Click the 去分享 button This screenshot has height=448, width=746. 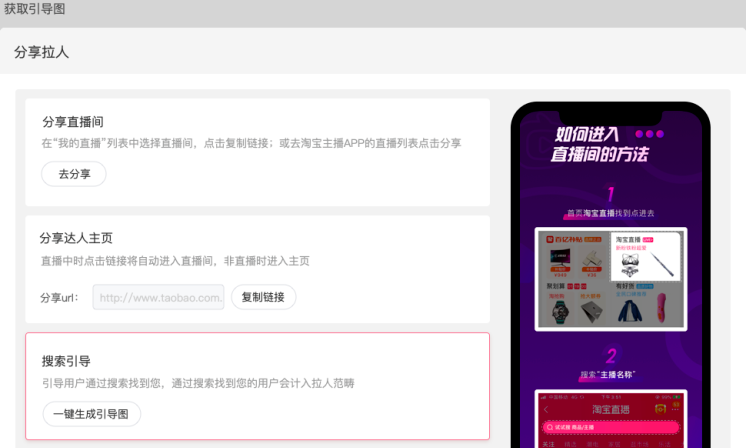(73, 174)
